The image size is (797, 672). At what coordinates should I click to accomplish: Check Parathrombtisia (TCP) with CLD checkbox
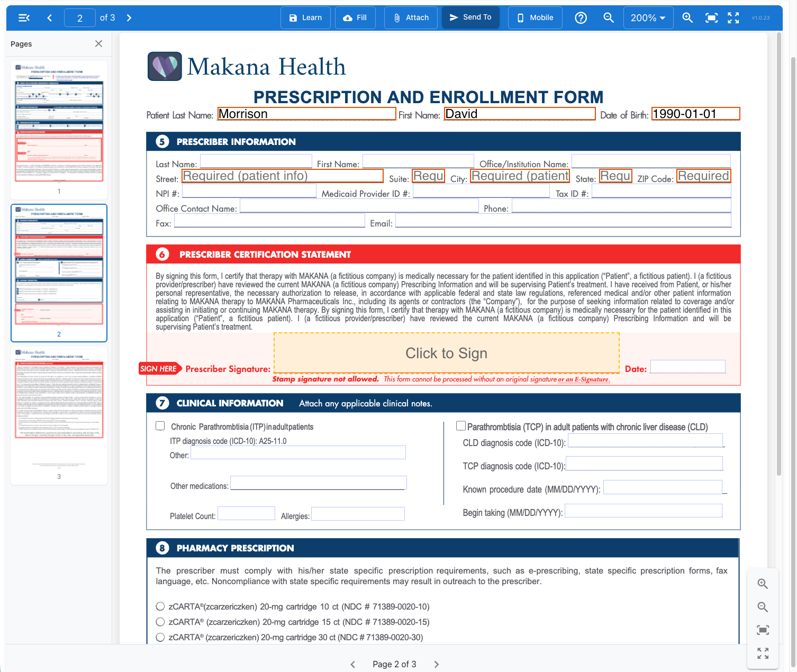click(x=461, y=426)
